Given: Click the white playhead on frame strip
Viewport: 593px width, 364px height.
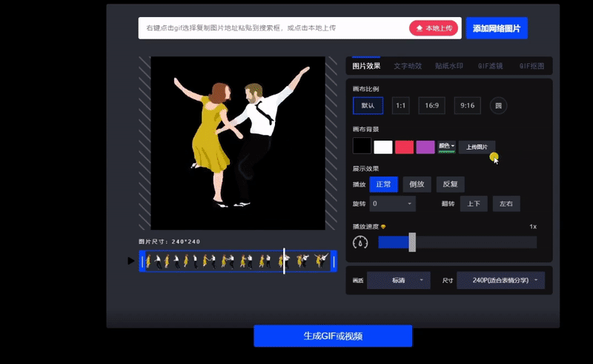Looking at the screenshot, I should coord(284,261).
